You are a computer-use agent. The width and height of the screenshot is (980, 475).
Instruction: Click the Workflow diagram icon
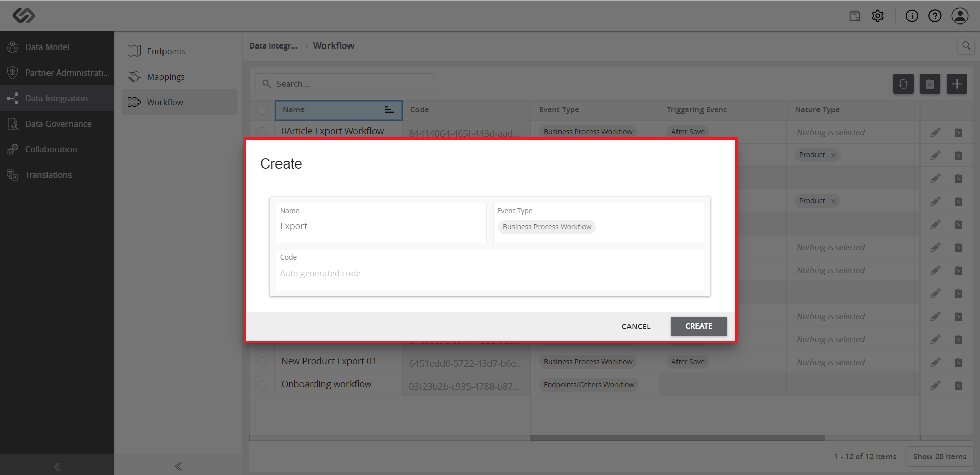pyautogui.click(x=134, y=102)
